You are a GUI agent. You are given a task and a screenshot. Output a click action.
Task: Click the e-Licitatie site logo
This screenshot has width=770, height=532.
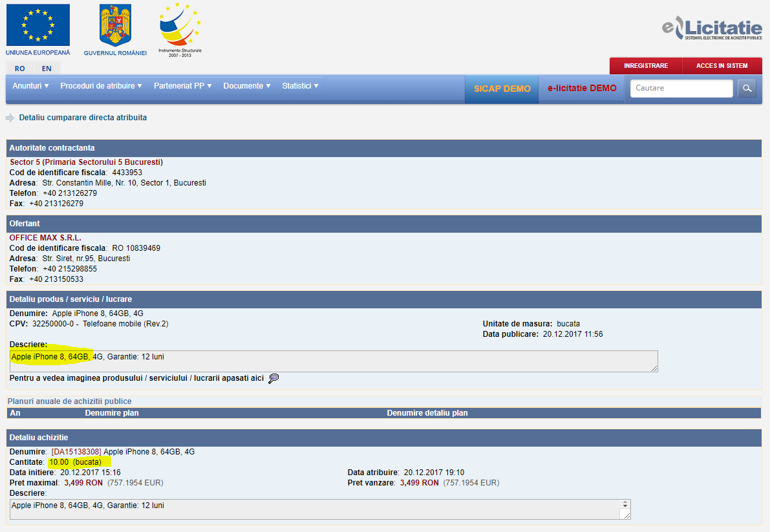point(712,28)
